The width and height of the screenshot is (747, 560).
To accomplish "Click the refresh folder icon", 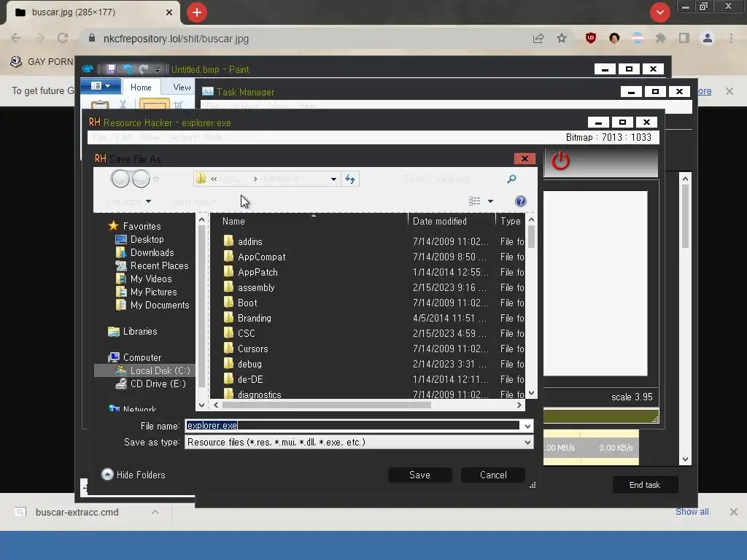I will tap(350, 179).
